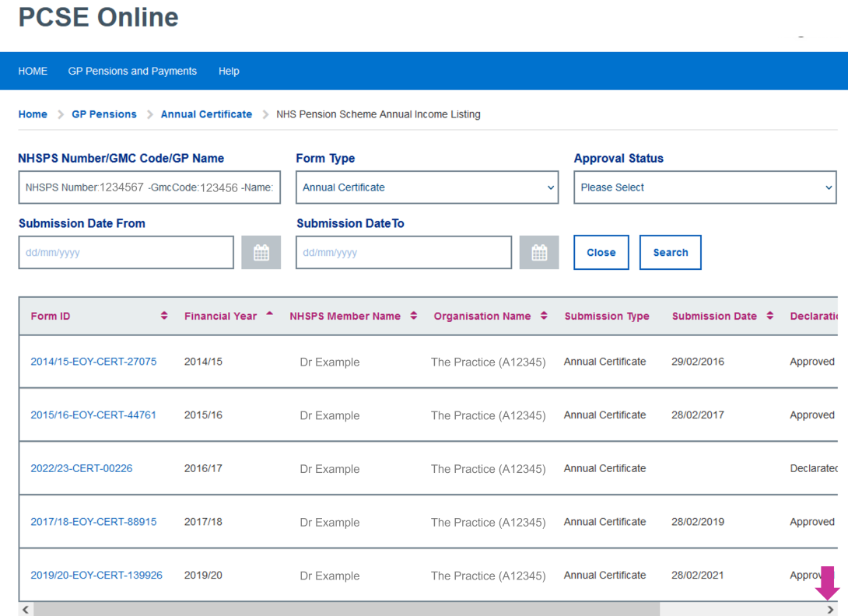Click the Close button
Image resolution: width=848 pixels, height=616 pixels.
(x=601, y=252)
